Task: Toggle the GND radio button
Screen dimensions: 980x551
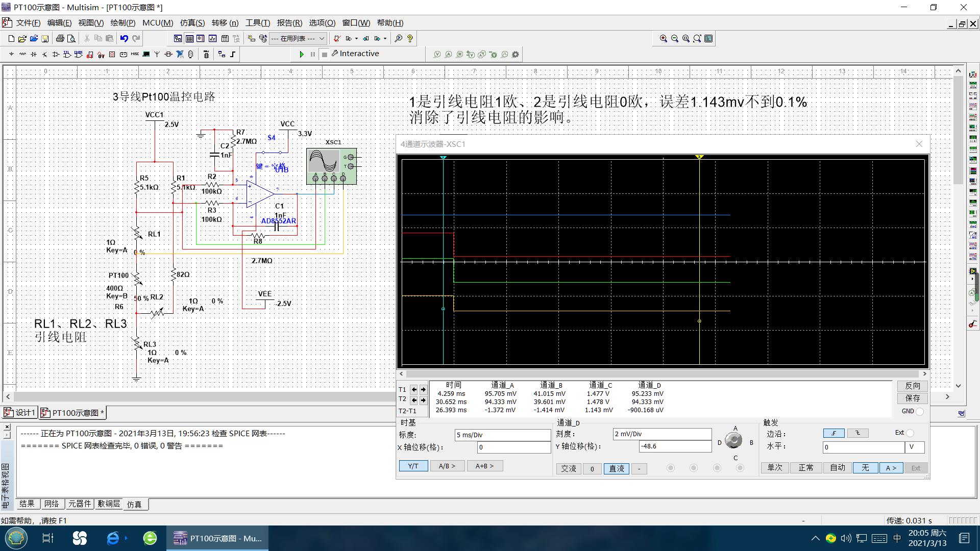Action: click(920, 411)
